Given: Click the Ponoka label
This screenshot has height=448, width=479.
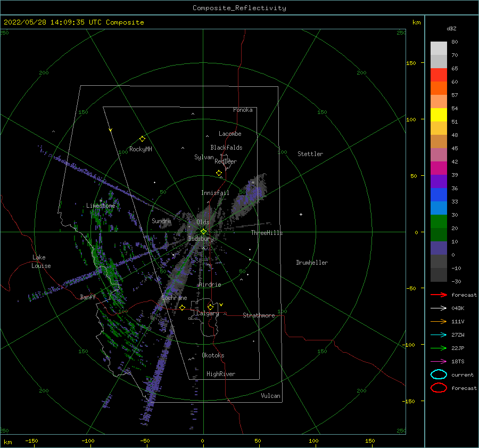Looking at the screenshot, I should click(x=243, y=110).
